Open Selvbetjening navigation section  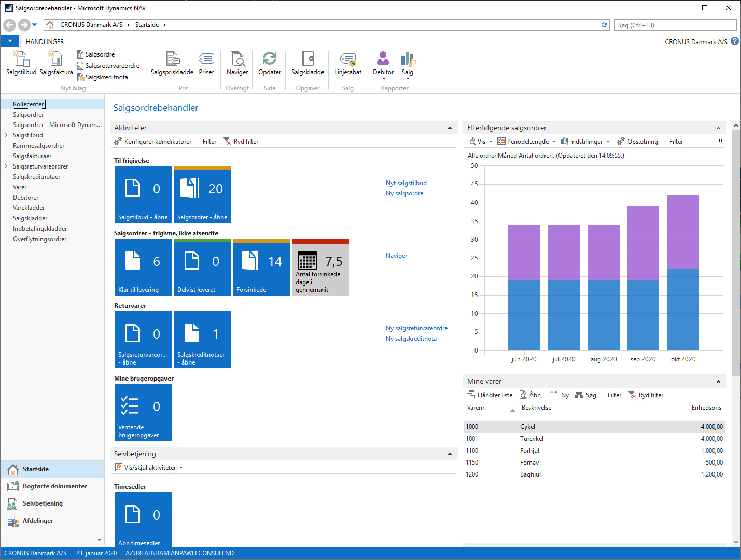pyautogui.click(x=52, y=503)
